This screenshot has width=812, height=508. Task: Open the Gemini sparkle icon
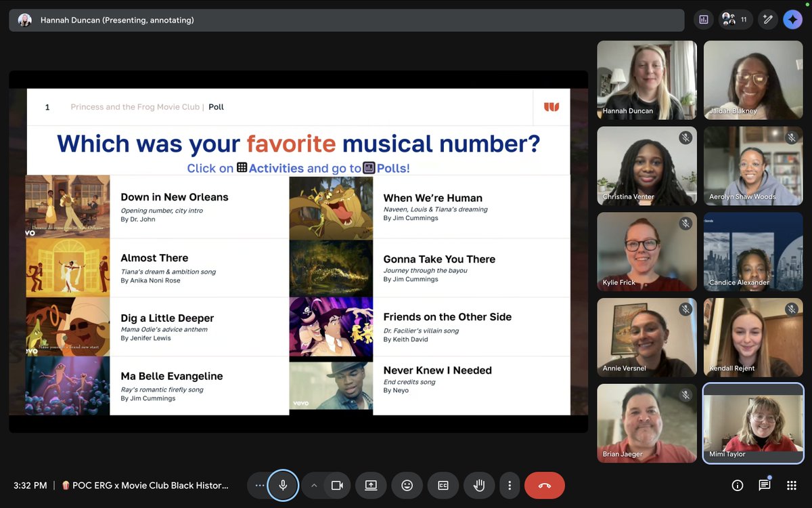pos(793,20)
